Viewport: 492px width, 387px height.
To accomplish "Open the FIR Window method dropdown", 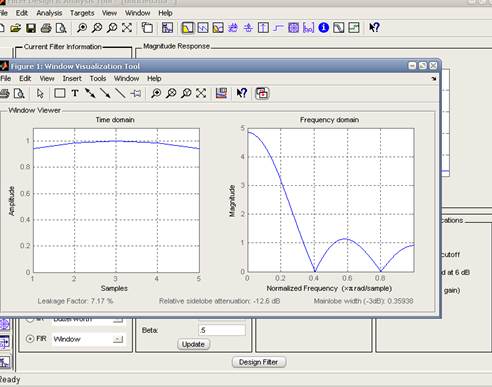I will (x=118, y=339).
